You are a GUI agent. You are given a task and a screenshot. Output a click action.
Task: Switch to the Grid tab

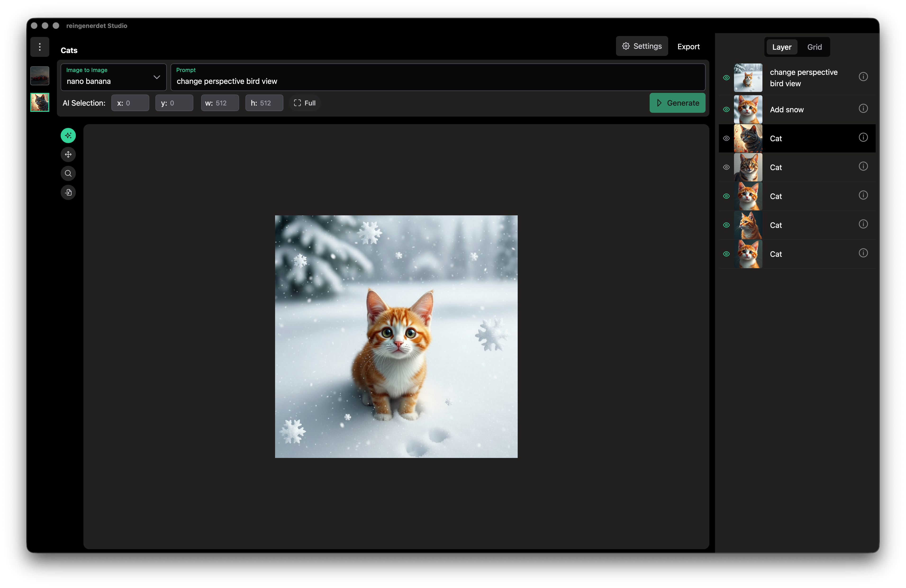(814, 47)
